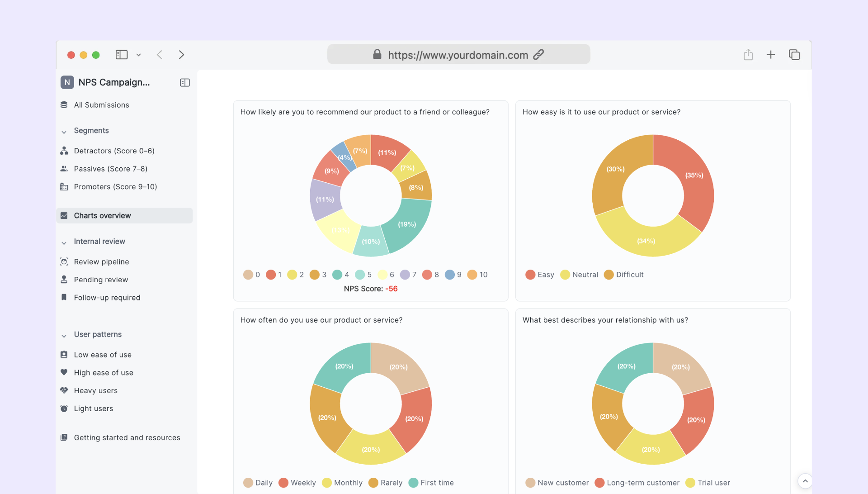
Task: Click the High ease of use heart icon
Action: [64, 372]
